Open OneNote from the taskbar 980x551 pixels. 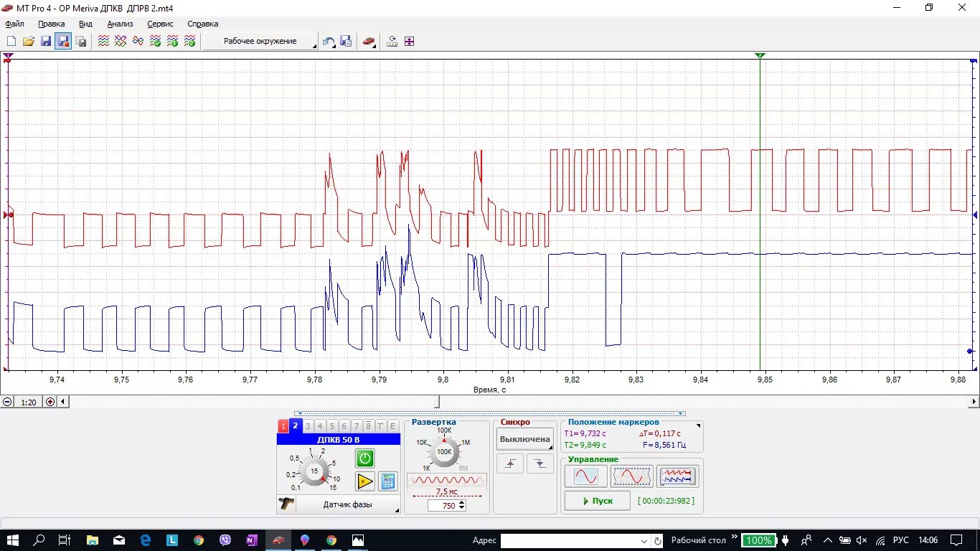tap(252, 540)
